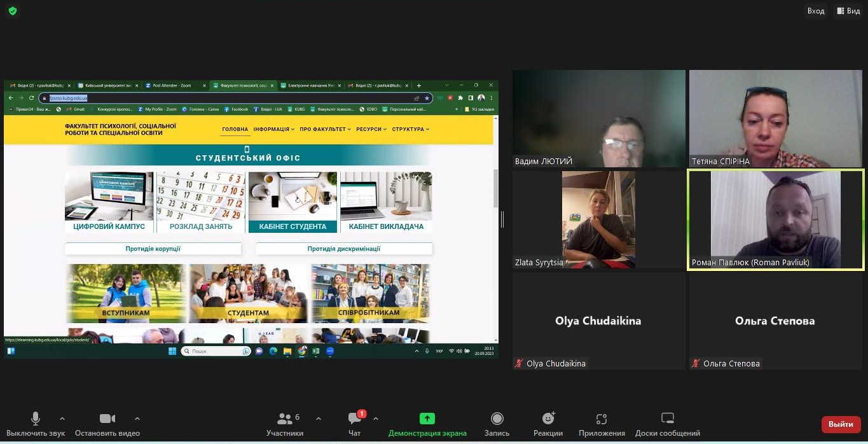Expand РЕСУРСИ navigation menu
The image size is (868, 444).
click(372, 129)
